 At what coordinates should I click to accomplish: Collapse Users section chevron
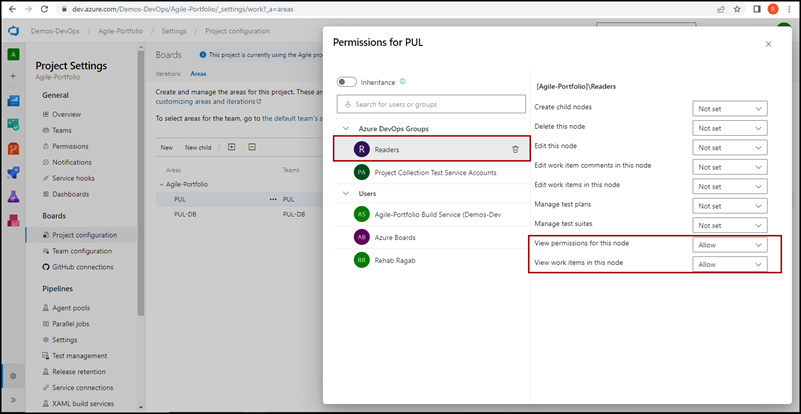[x=346, y=194]
